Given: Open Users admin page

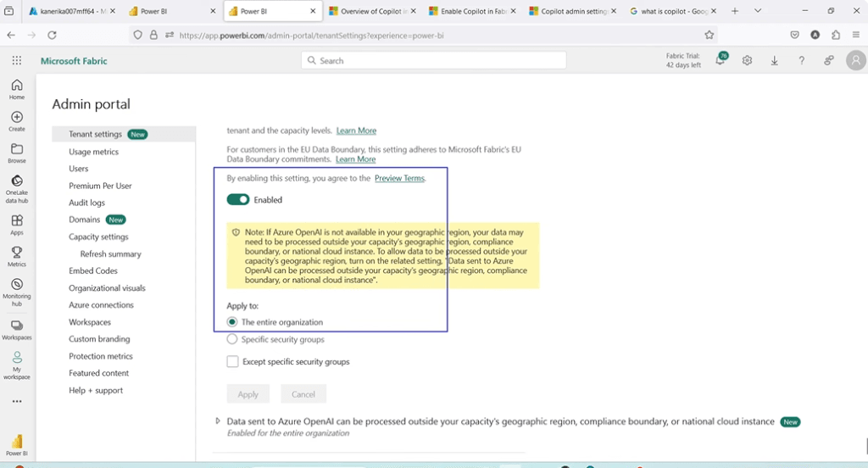Looking at the screenshot, I should coord(79,169).
